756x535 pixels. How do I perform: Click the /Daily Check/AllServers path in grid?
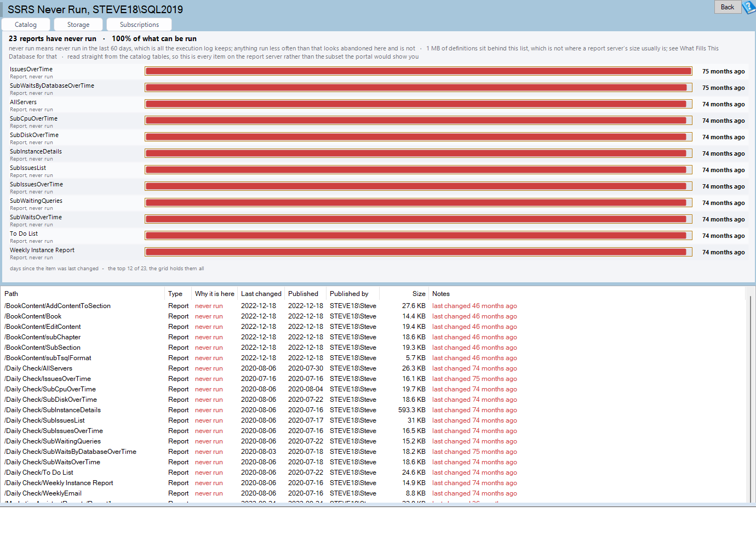[38, 368]
